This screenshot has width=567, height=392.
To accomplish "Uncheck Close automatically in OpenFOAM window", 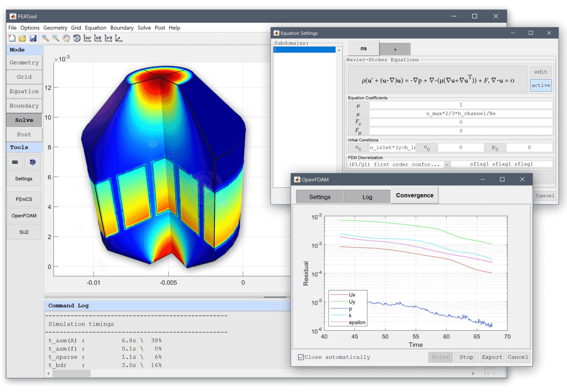I will [x=301, y=357].
